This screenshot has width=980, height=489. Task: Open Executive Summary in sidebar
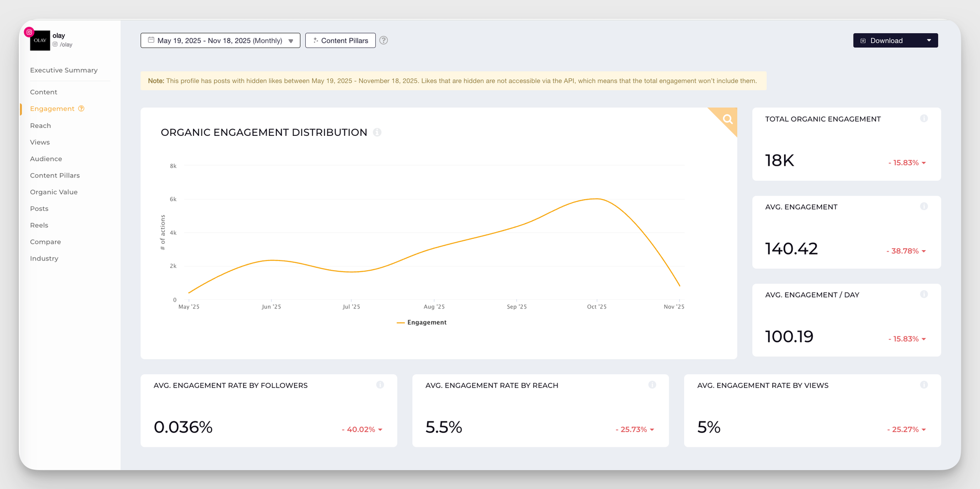(64, 70)
